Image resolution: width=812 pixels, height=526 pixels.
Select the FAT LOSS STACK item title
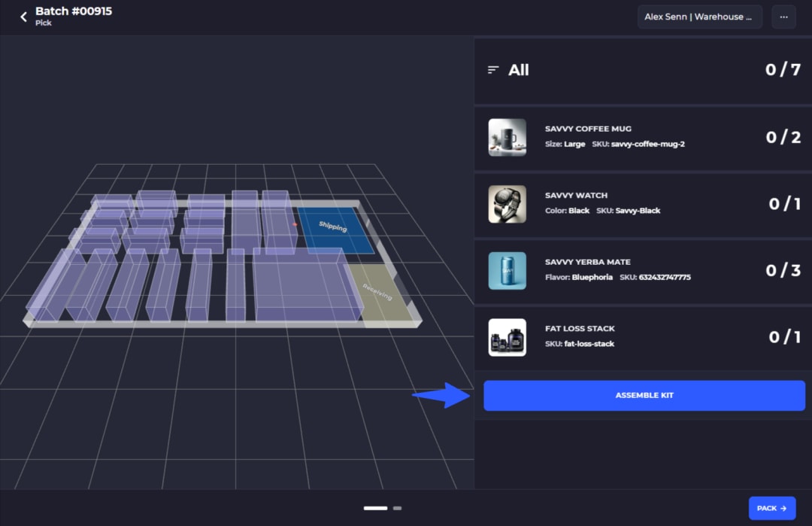pyautogui.click(x=580, y=329)
